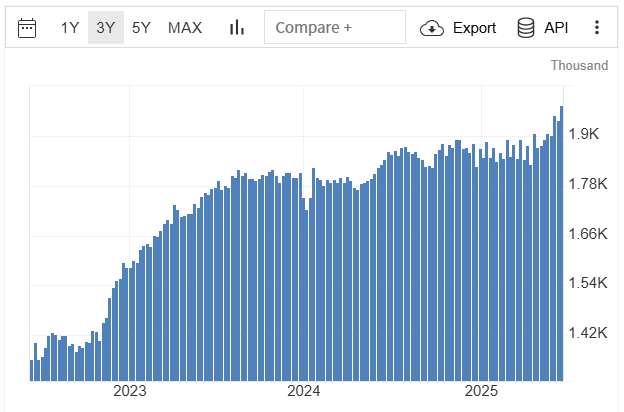Click the 2025 x-axis label
624x412 pixels.
(481, 391)
